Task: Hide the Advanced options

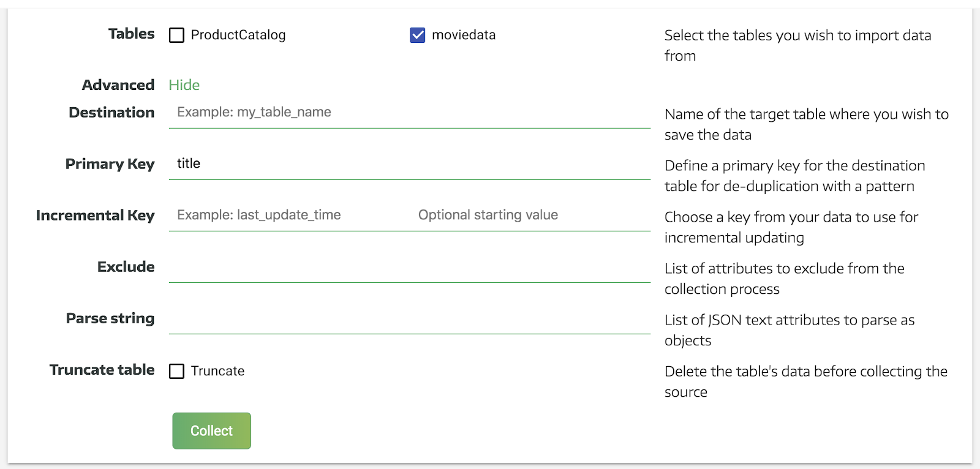Action: pyautogui.click(x=184, y=85)
